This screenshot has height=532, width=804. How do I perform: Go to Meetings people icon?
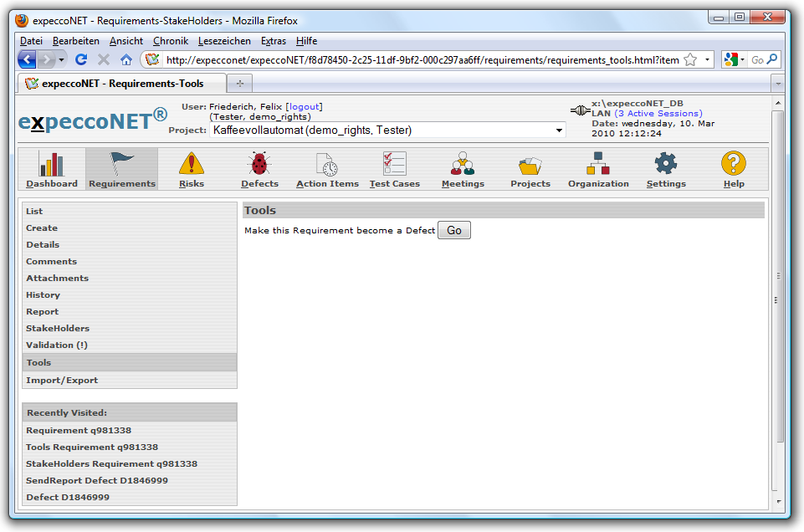coord(463,164)
